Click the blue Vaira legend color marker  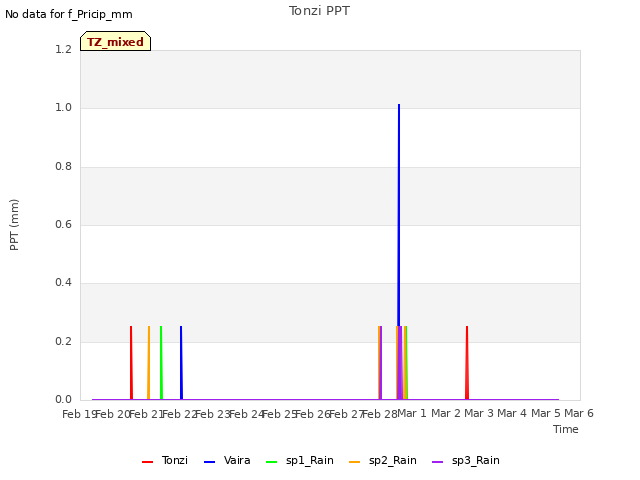(209, 462)
